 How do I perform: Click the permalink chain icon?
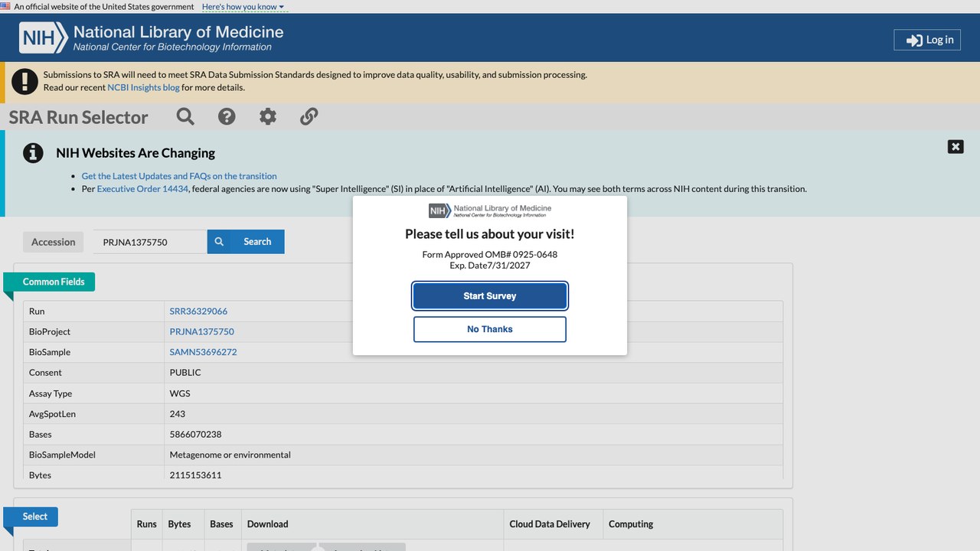309,116
